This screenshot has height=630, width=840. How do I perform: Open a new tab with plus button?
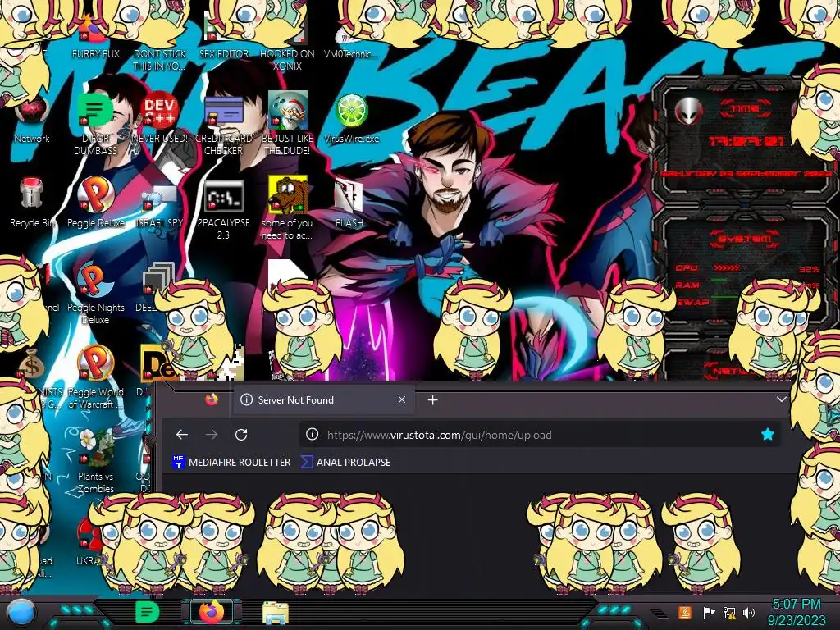[x=433, y=399]
